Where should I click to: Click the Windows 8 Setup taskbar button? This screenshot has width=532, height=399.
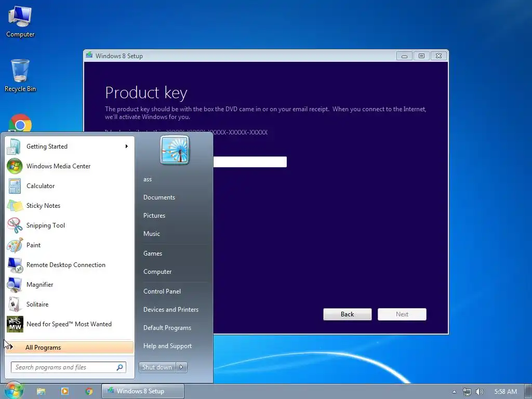143,391
